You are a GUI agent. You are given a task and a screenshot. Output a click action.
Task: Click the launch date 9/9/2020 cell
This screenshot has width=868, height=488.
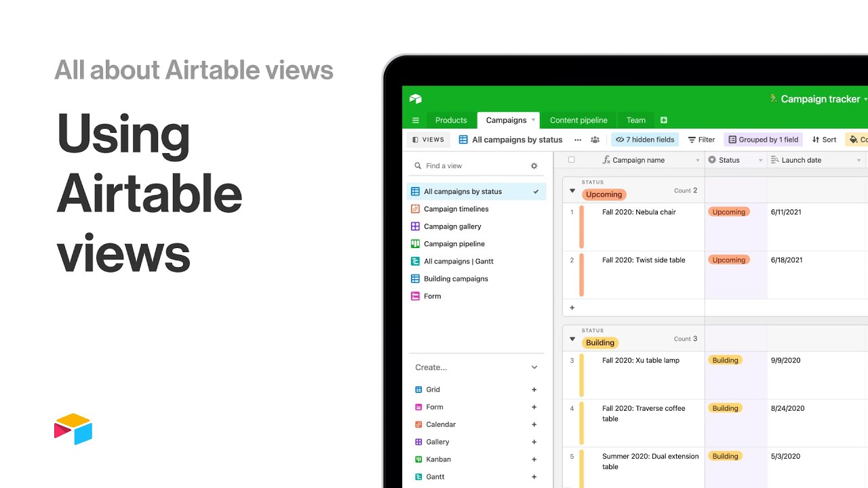pos(816,375)
